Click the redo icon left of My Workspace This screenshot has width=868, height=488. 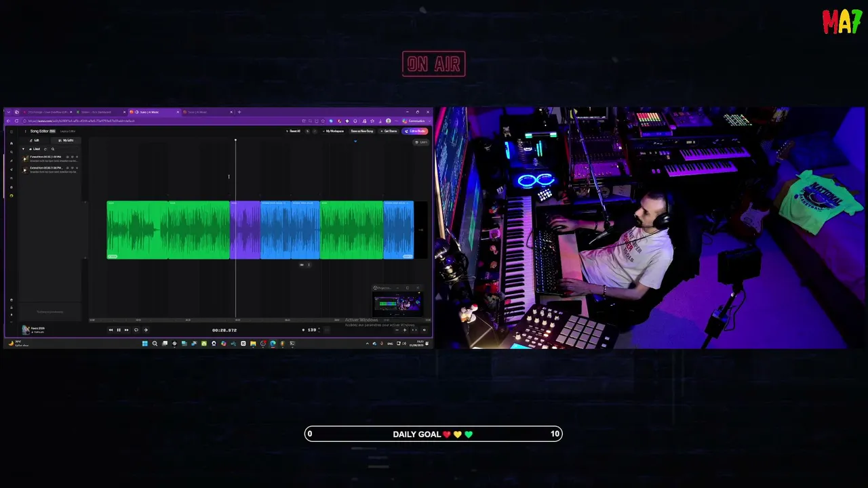315,131
